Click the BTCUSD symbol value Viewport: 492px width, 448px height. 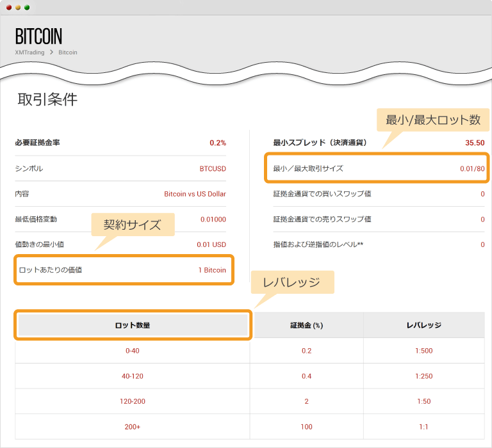213,169
